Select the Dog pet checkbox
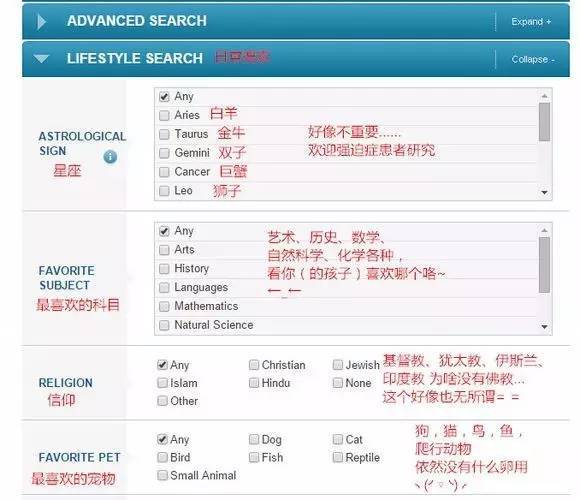 254,439
